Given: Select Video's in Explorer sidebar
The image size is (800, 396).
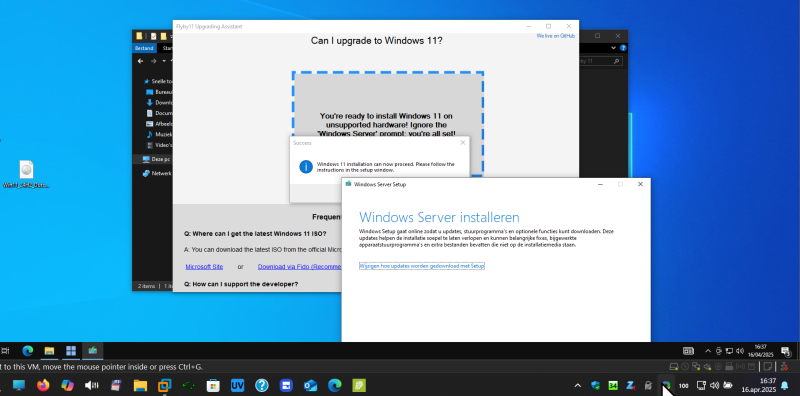Looking at the screenshot, I should tap(159, 145).
